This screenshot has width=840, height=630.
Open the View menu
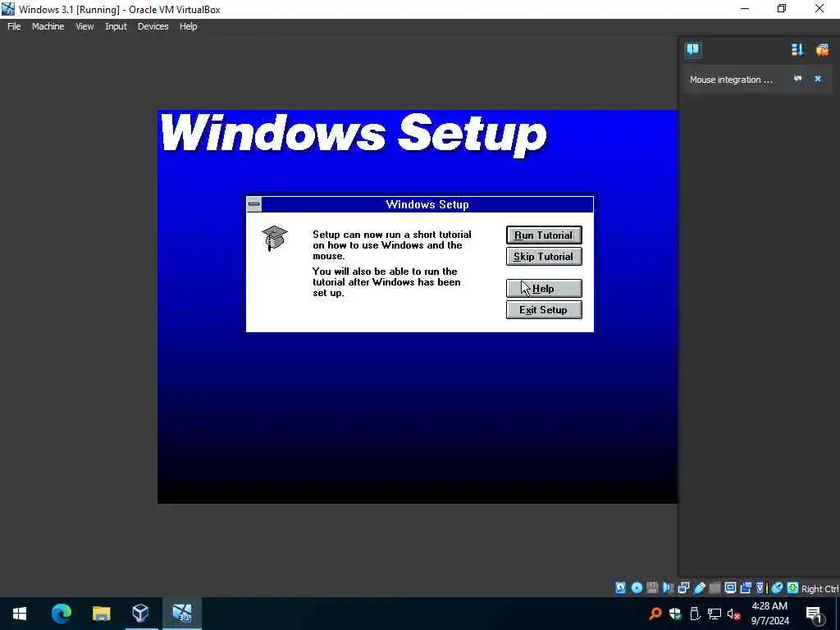pos(84,26)
